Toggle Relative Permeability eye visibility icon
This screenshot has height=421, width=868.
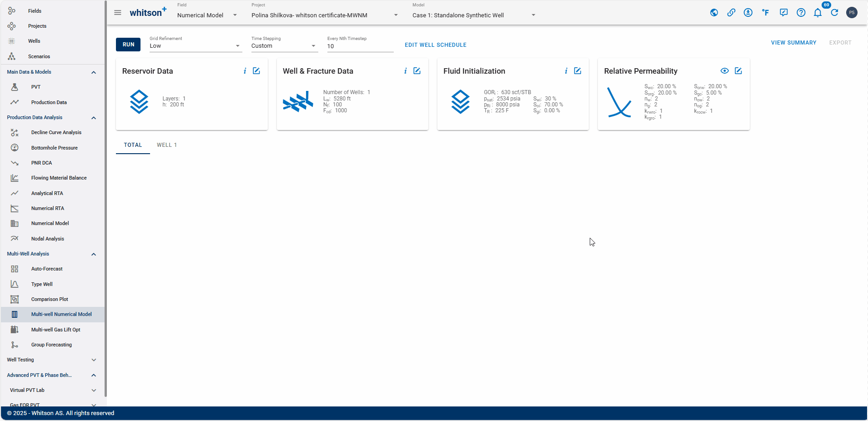725,71
